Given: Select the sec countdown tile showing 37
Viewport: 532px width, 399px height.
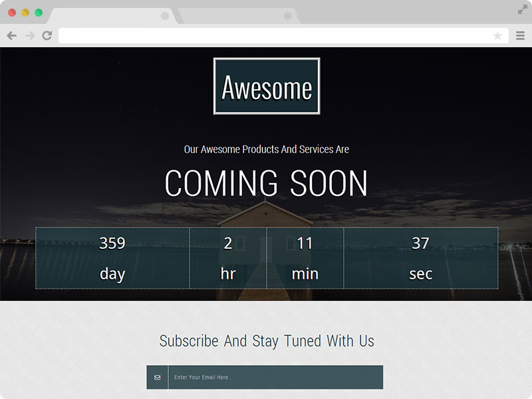Looking at the screenshot, I should (420, 259).
